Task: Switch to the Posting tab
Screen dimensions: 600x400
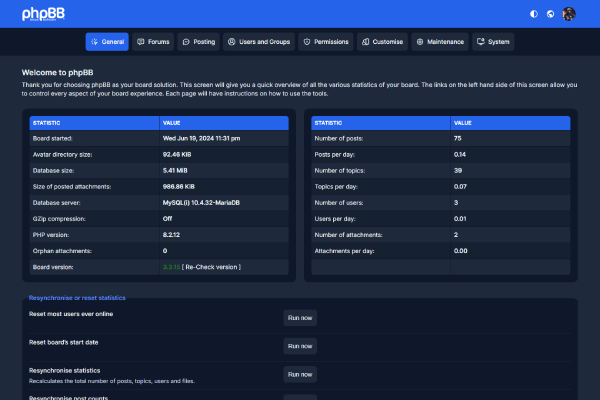Action: (199, 42)
